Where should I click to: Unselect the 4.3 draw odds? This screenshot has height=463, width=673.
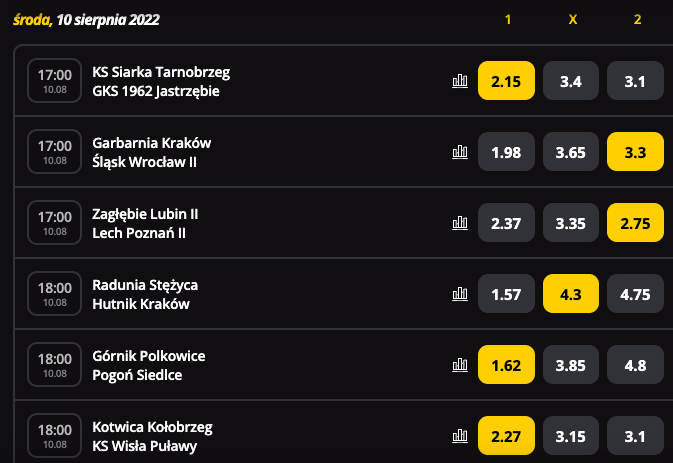point(571,294)
